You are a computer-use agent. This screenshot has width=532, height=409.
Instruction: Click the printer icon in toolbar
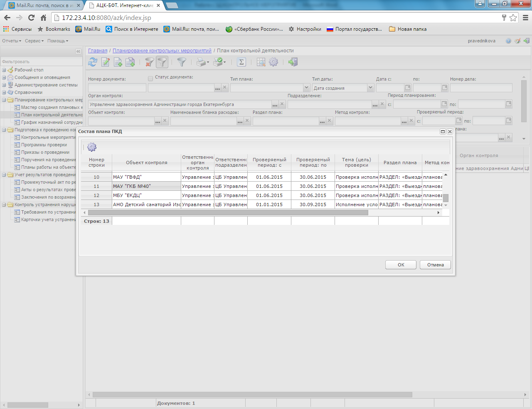[201, 62]
